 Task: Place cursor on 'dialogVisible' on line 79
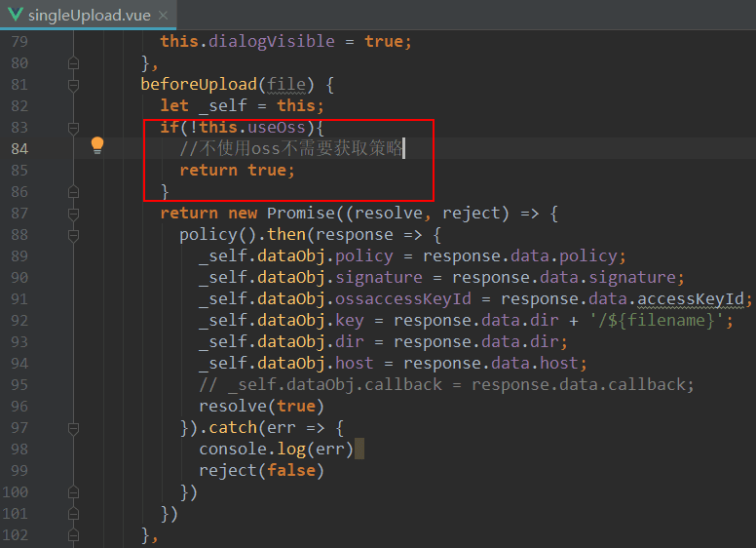point(272,42)
